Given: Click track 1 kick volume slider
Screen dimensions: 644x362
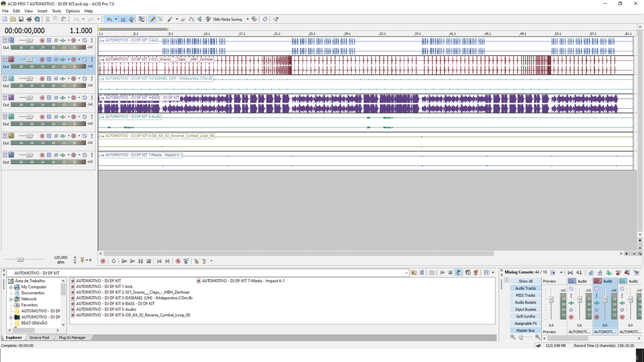Looking at the screenshot, I should [29, 40].
